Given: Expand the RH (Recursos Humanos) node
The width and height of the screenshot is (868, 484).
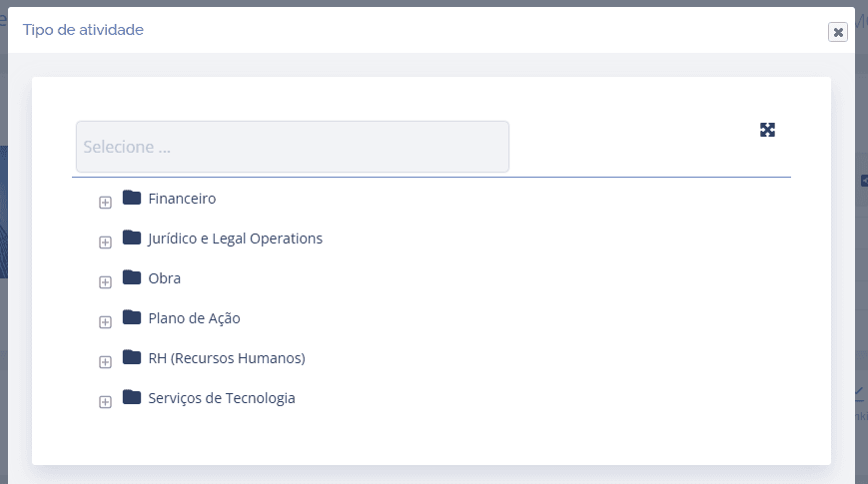Looking at the screenshot, I should tap(105, 362).
